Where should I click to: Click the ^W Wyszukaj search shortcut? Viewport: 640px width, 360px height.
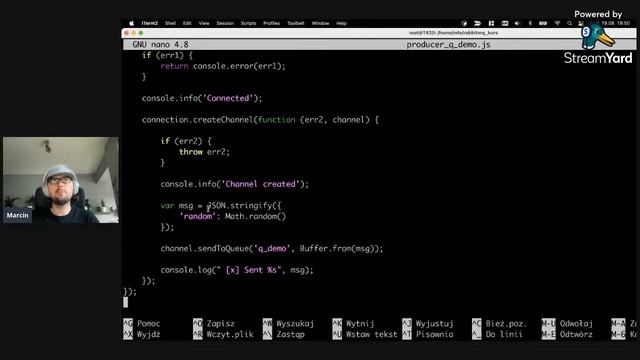tap(289, 324)
